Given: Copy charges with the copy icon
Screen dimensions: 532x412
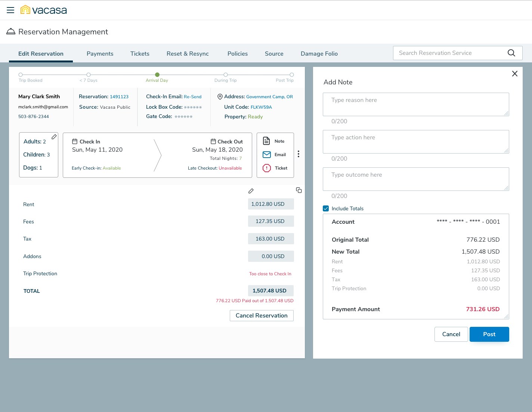Looking at the screenshot, I should click(299, 190).
